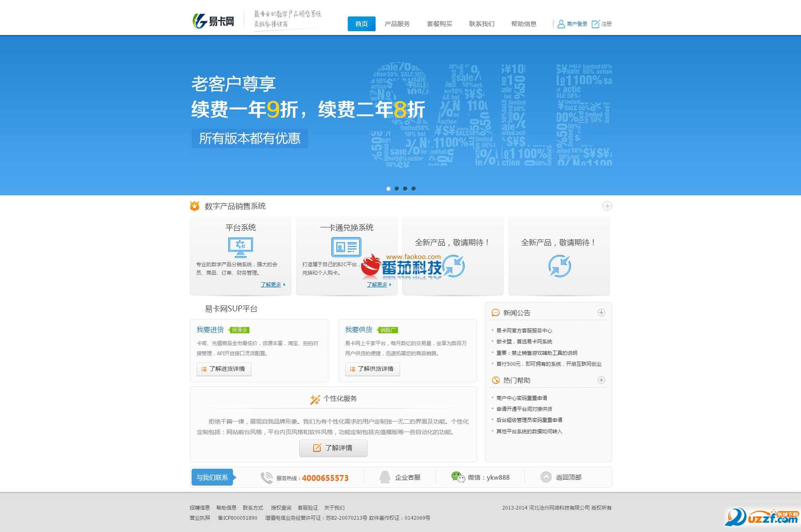Click the 一卡通兑换系统 card icon
Viewport: 801px width, 532px height.
coord(346,247)
